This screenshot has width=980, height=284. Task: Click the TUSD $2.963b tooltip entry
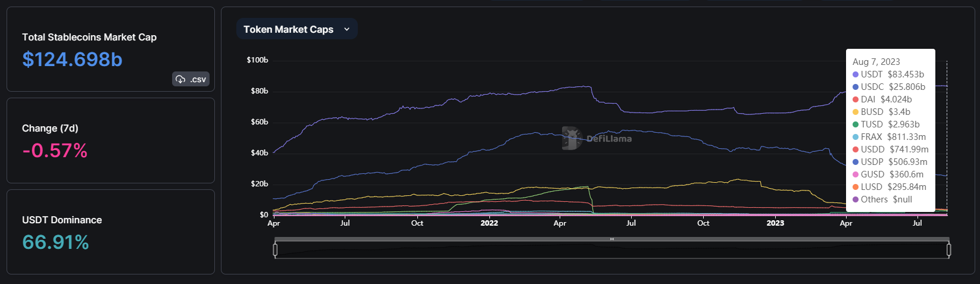coord(886,124)
